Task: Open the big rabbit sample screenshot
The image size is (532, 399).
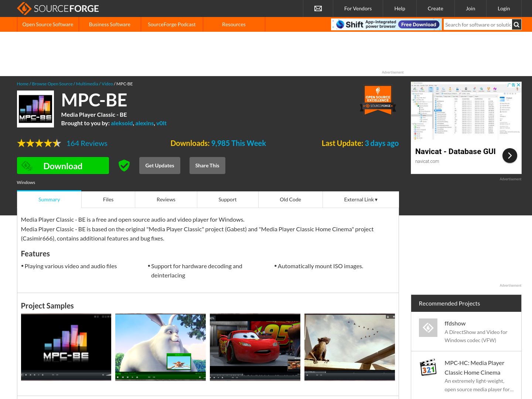Action: [160, 347]
